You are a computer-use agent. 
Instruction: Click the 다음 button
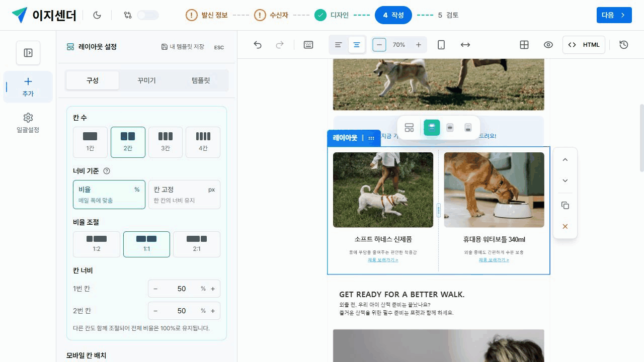coord(614,15)
